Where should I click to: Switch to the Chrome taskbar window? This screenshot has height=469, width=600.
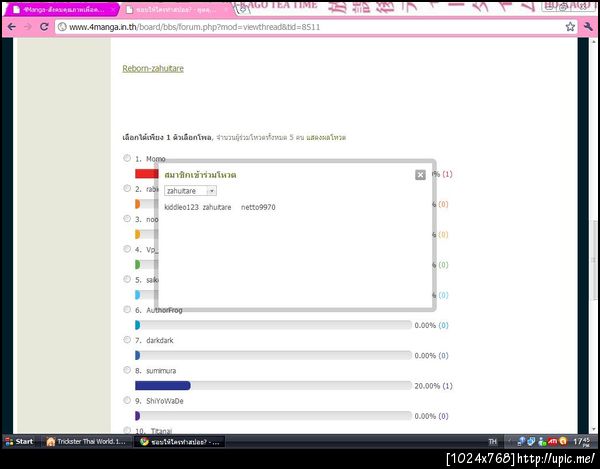[x=179, y=441]
